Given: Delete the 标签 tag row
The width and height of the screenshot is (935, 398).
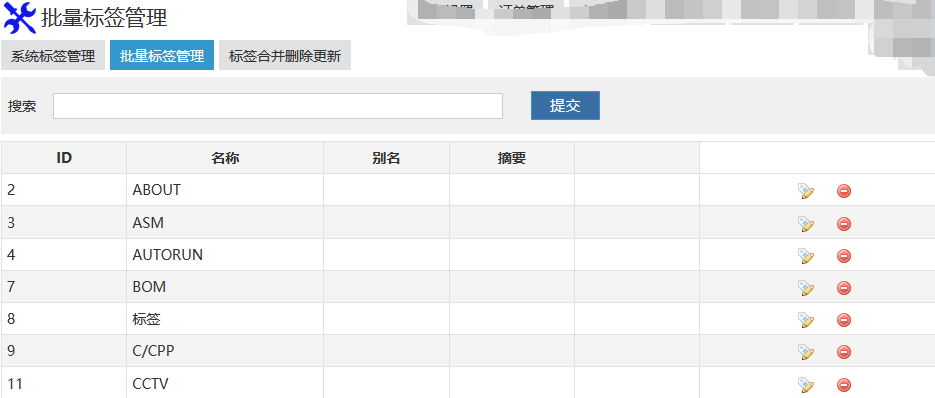Looking at the screenshot, I should (x=844, y=320).
